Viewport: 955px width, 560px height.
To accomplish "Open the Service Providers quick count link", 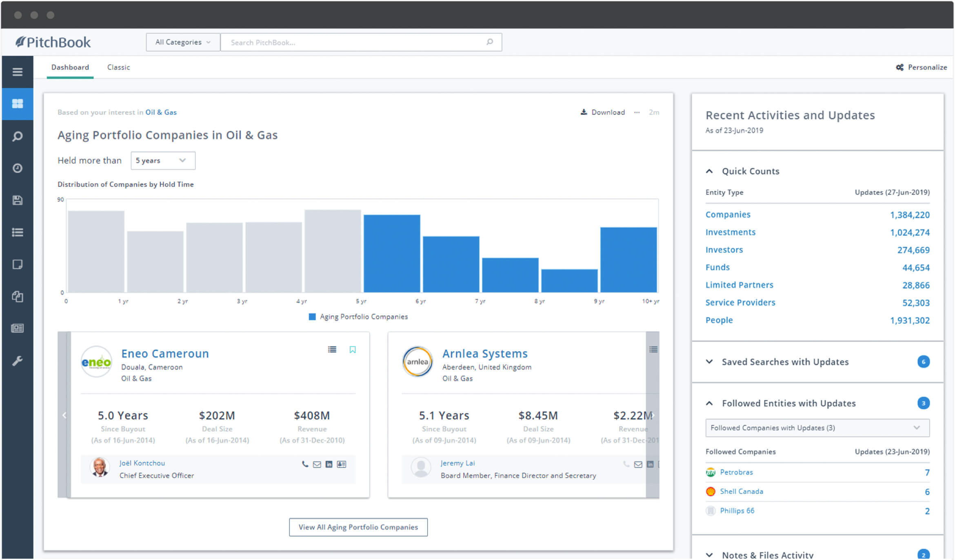I will [x=740, y=302].
